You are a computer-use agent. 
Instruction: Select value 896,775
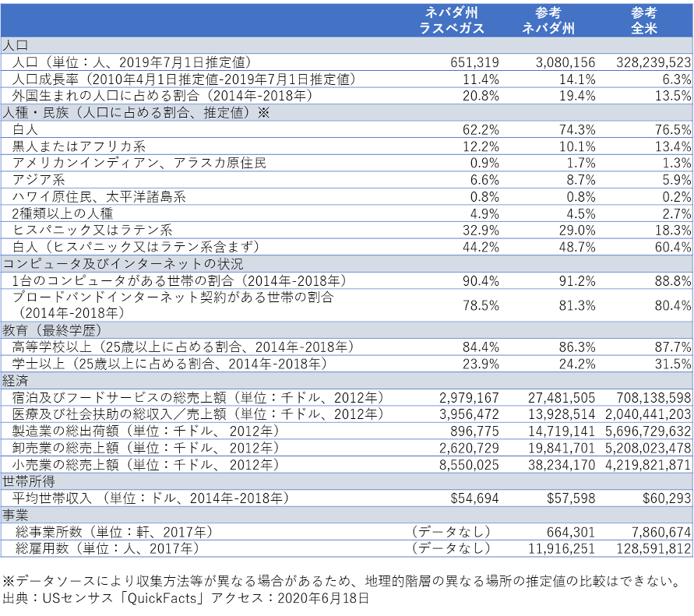tap(474, 431)
